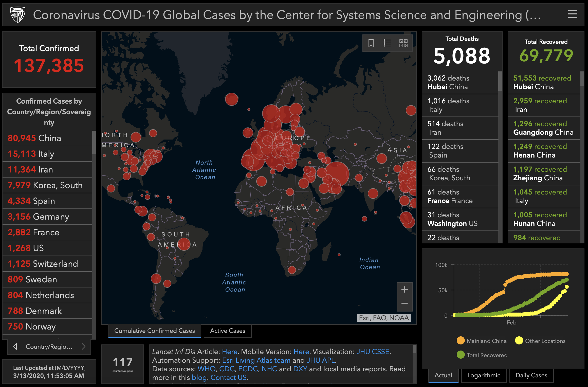The height and width of the screenshot is (387, 588).
Task: Select Hubei China in the recovered list
Action: click(x=542, y=82)
